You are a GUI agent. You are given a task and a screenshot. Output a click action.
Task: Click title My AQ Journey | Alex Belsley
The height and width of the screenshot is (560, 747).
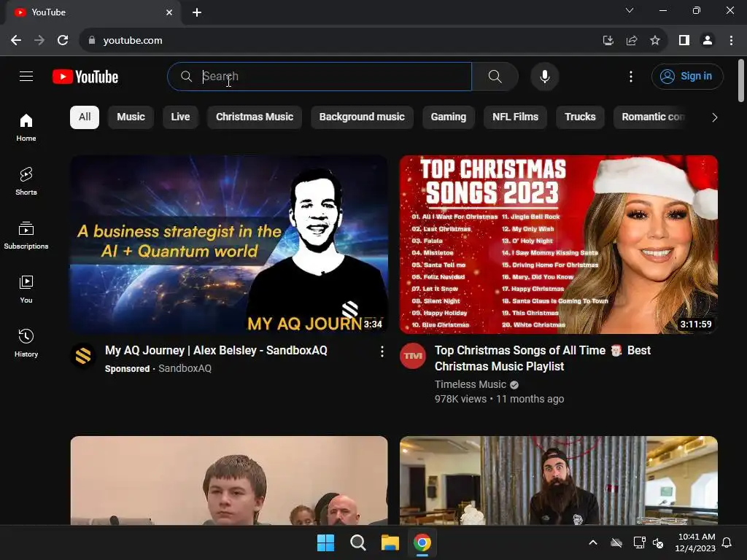pos(216,351)
